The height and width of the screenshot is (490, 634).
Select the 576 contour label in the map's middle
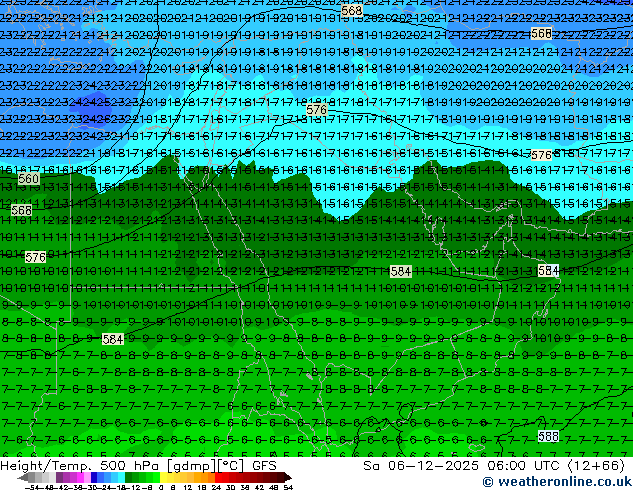point(317,110)
